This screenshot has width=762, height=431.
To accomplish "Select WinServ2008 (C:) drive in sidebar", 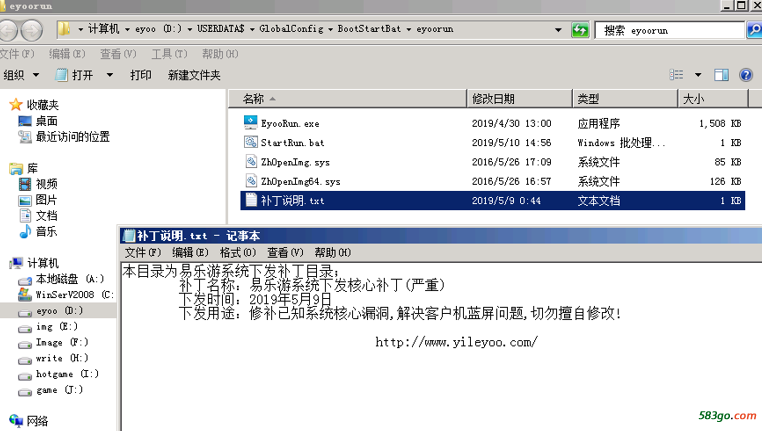I will click(73, 295).
